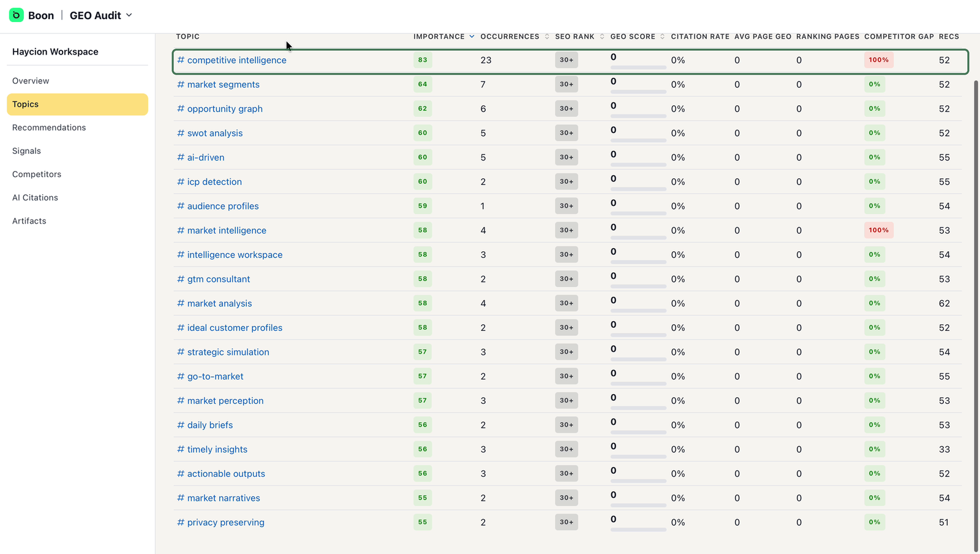Image resolution: width=980 pixels, height=554 pixels.
Task: Sort by Importance column arrow
Action: tap(472, 37)
